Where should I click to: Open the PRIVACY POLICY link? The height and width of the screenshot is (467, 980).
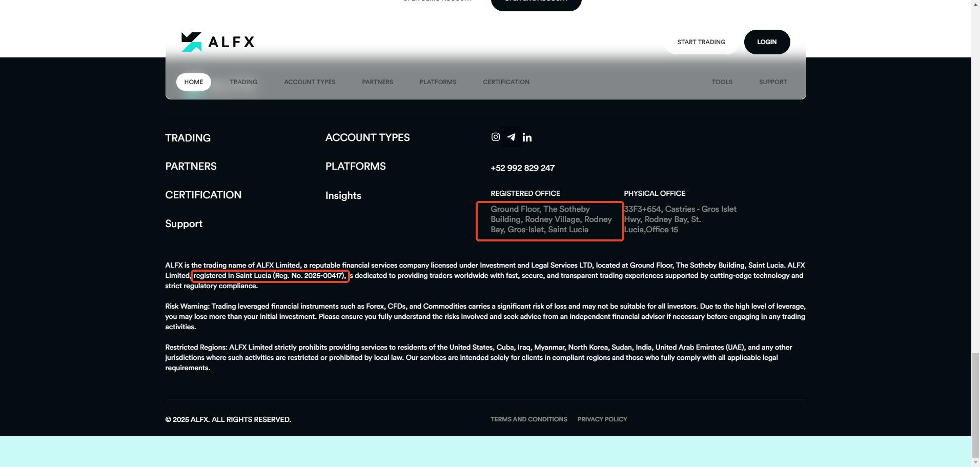tap(602, 419)
